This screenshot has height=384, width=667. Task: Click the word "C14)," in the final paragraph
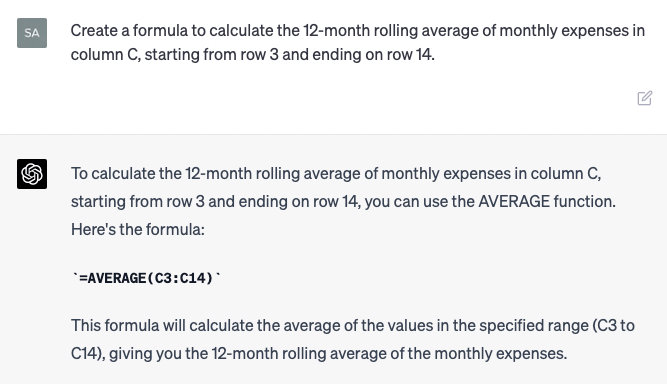pos(88,353)
